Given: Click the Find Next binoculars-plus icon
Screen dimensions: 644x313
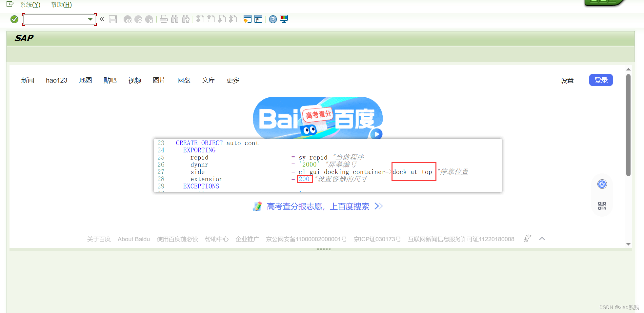Looking at the screenshot, I should [x=186, y=19].
